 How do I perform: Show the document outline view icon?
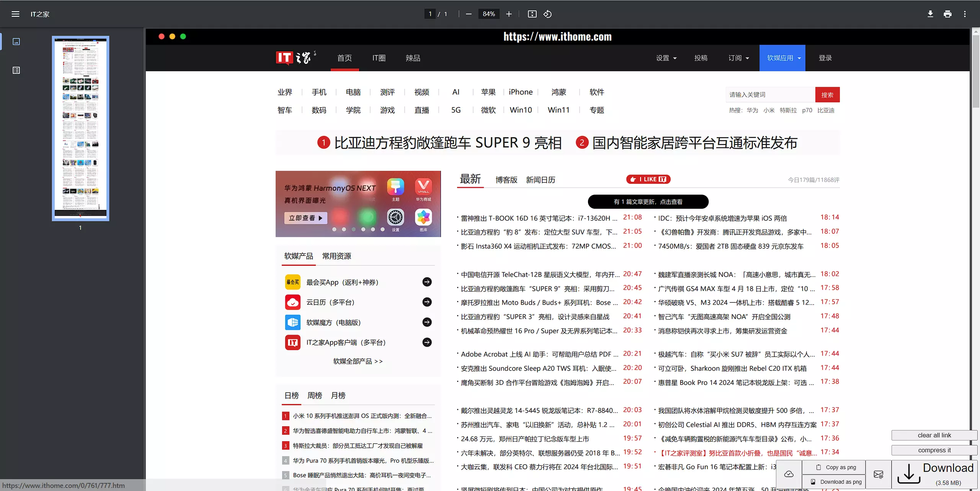pyautogui.click(x=16, y=70)
